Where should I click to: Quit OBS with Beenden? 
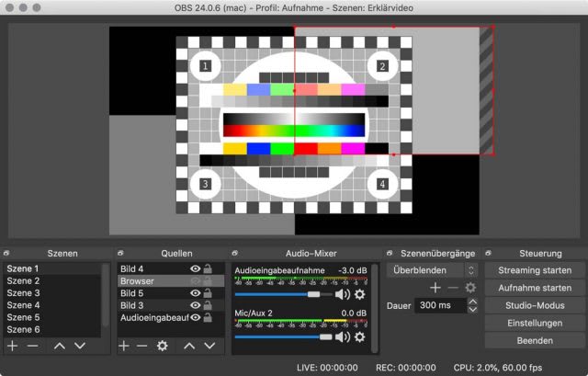pyautogui.click(x=535, y=341)
